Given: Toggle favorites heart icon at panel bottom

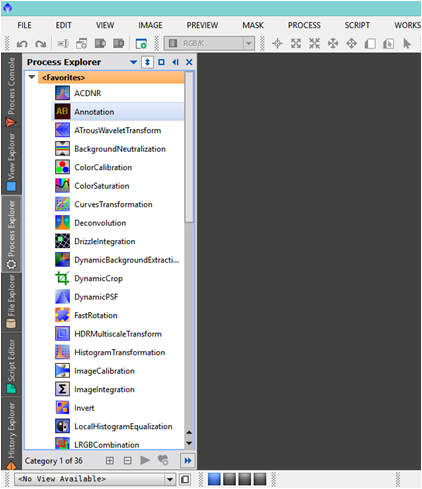Looking at the screenshot, I should (163, 460).
